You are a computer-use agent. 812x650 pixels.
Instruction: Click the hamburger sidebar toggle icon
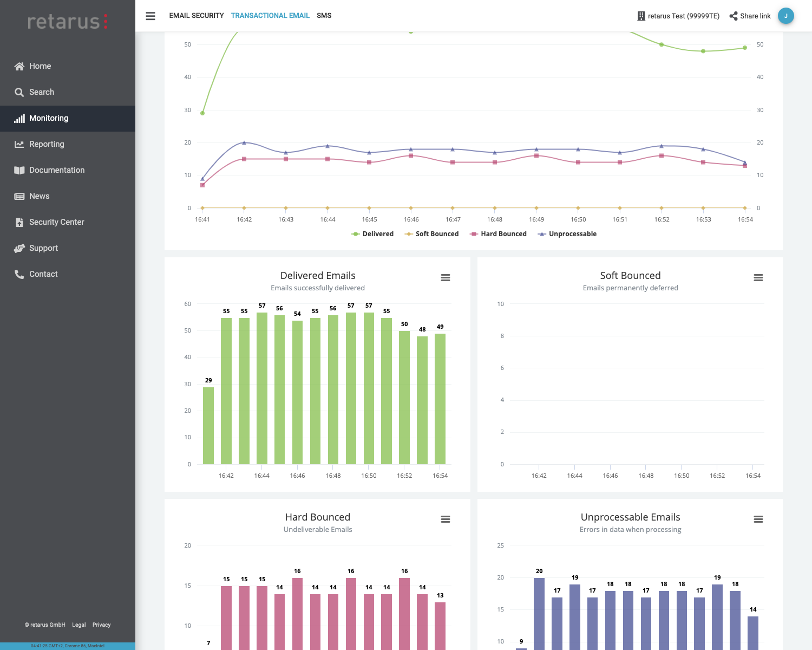(x=150, y=16)
